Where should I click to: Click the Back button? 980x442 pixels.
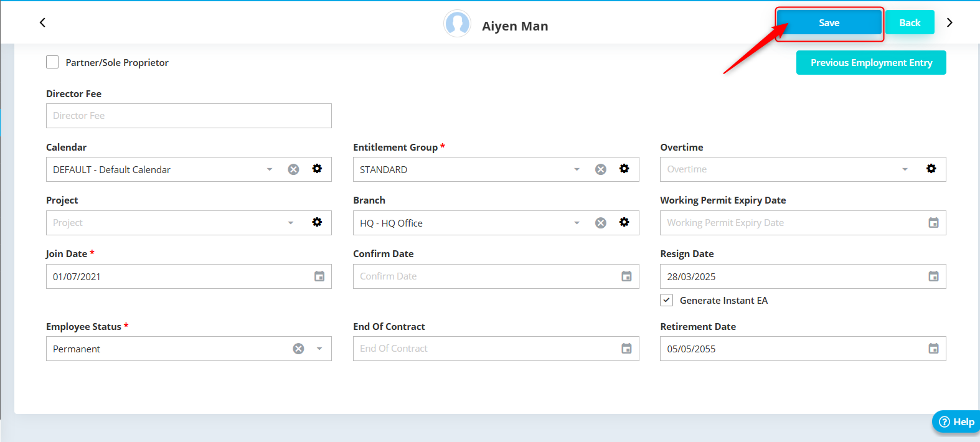pos(910,22)
